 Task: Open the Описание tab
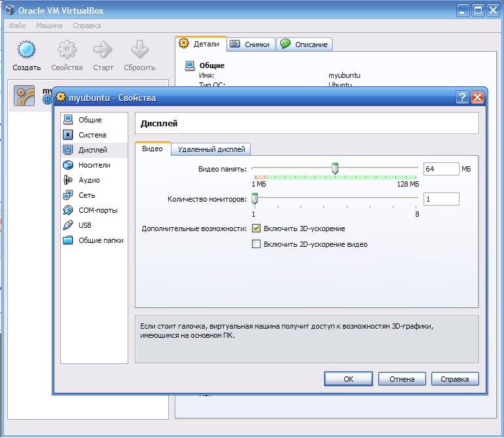coord(304,45)
